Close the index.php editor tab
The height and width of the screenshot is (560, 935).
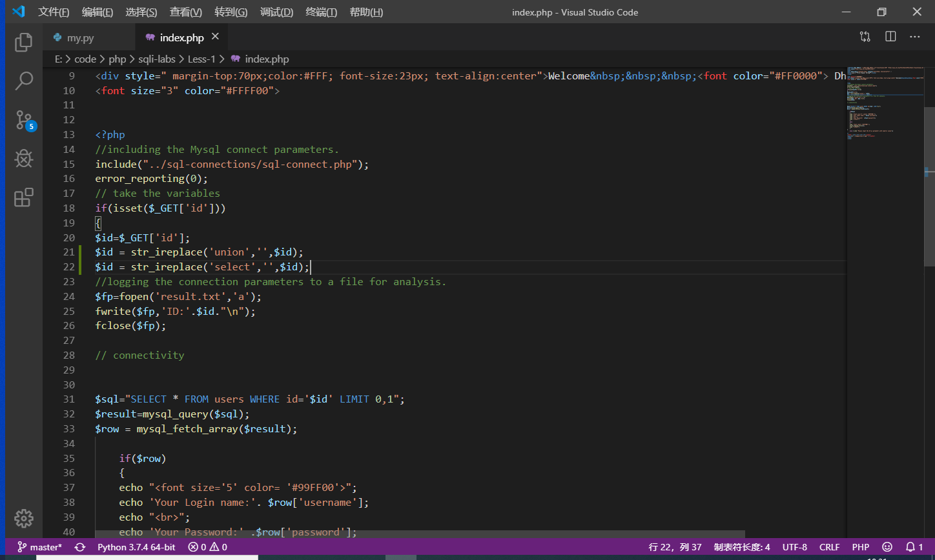click(216, 37)
